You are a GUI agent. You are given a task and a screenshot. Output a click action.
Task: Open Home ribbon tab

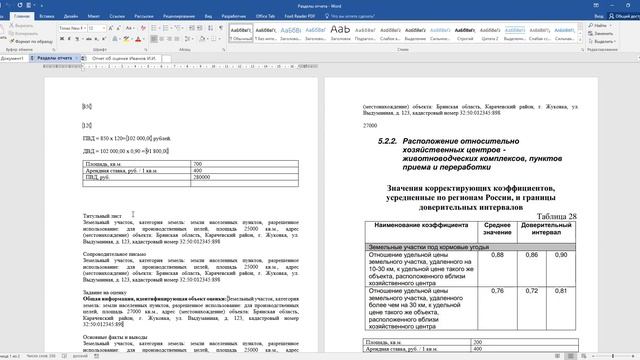22,16
